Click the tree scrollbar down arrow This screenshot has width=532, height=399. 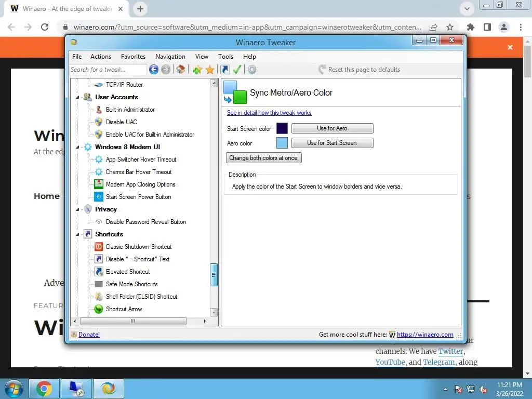214,312
